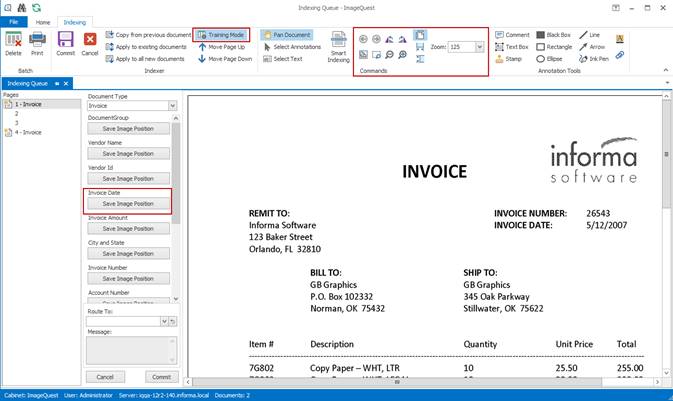The width and height of the screenshot is (673, 401).
Task: Click the bottom Cancel button
Action: point(105,377)
